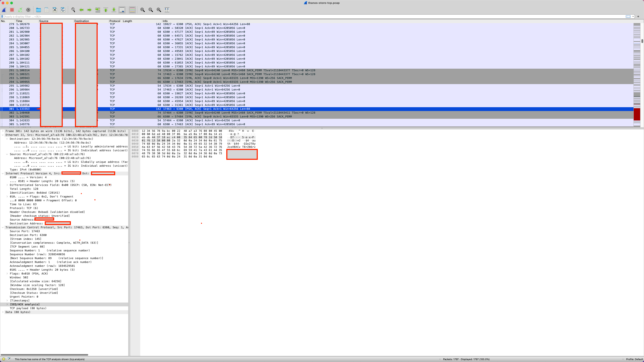Go to the last packet
The width and height of the screenshot is (644, 362).
coord(114,10)
